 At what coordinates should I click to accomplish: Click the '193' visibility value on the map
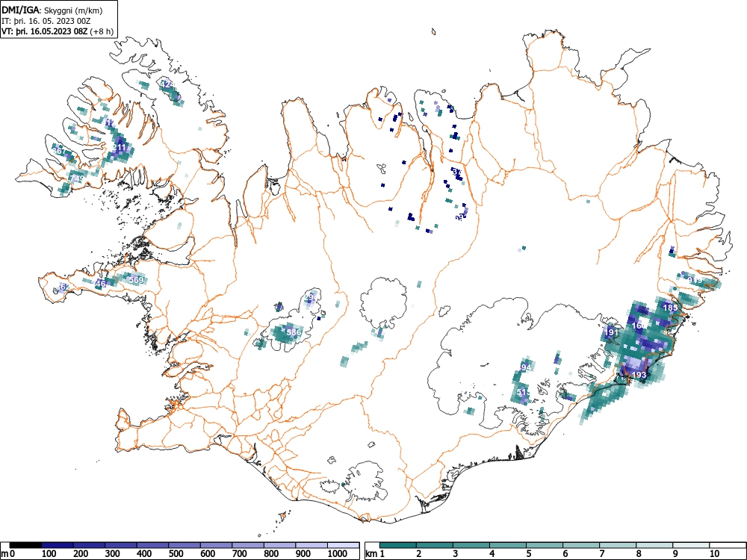click(639, 376)
